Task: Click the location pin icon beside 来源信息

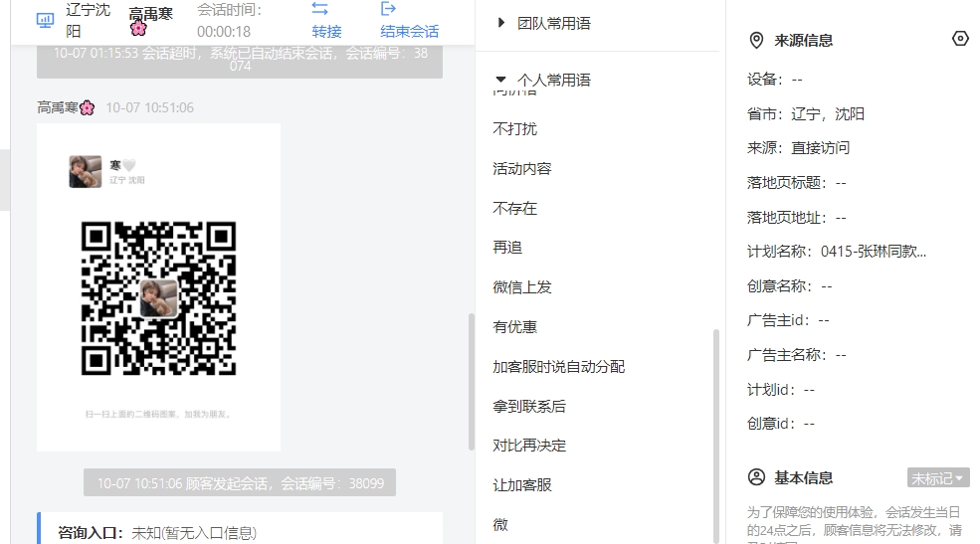Action: tap(756, 41)
